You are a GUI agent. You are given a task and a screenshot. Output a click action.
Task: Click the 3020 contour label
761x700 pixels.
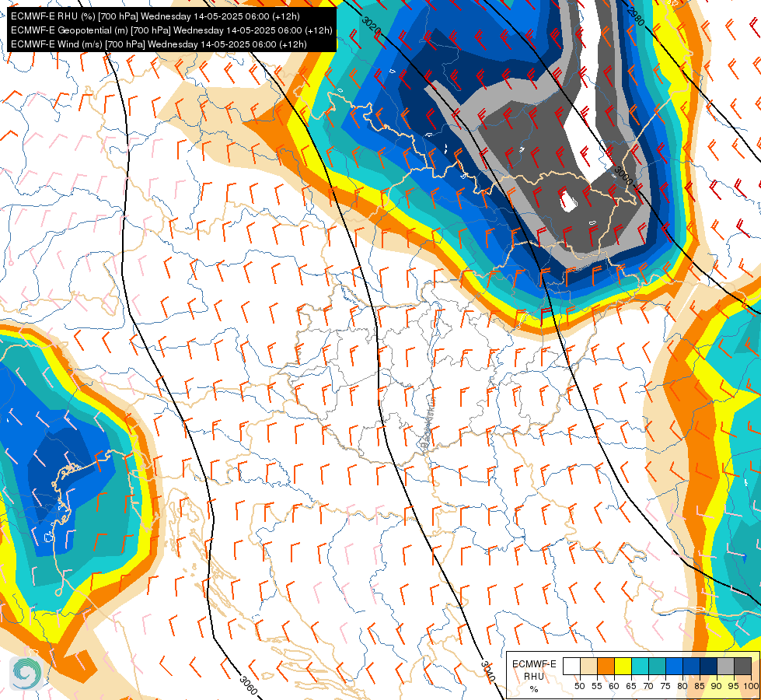pyautogui.click(x=372, y=24)
